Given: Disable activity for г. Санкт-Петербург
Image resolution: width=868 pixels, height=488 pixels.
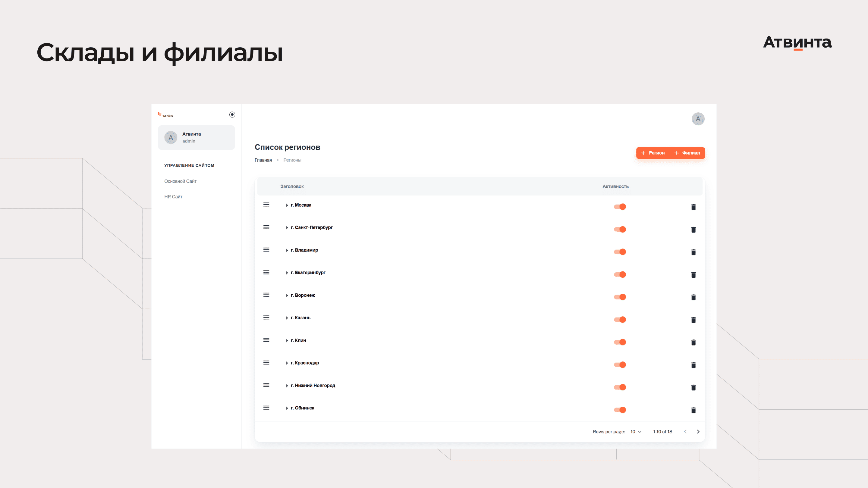Looking at the screenshot, I should click(620, 229).
